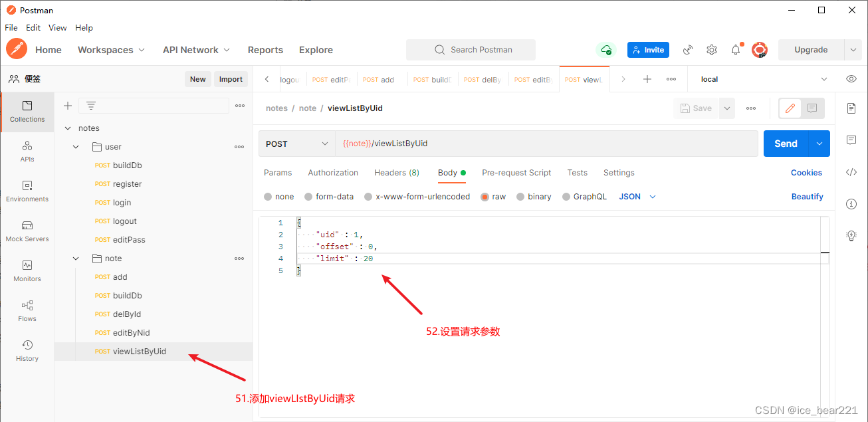The image size is (868, 422).
Task: Open environment quick look eye icon
Action: click(851, 79)
